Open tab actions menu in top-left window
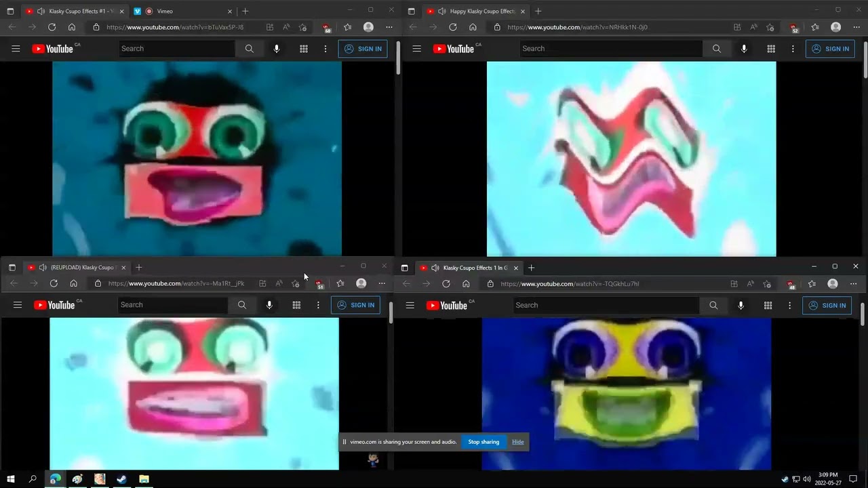 pyautogui.click(x=10, y=11)
